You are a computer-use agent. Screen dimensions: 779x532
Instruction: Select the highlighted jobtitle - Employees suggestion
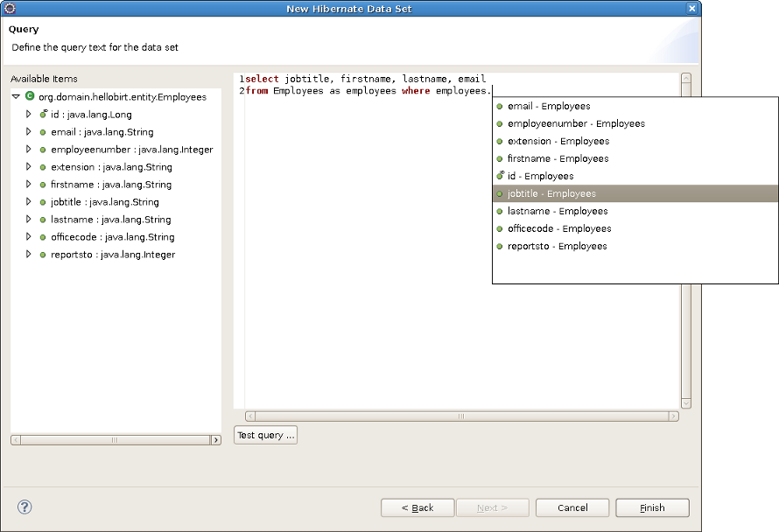pyautogui.click(x=551, y=193)
